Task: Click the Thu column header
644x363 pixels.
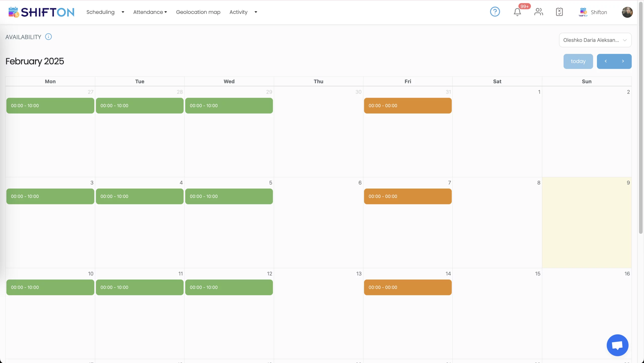Action: click(x=318, y=81)
